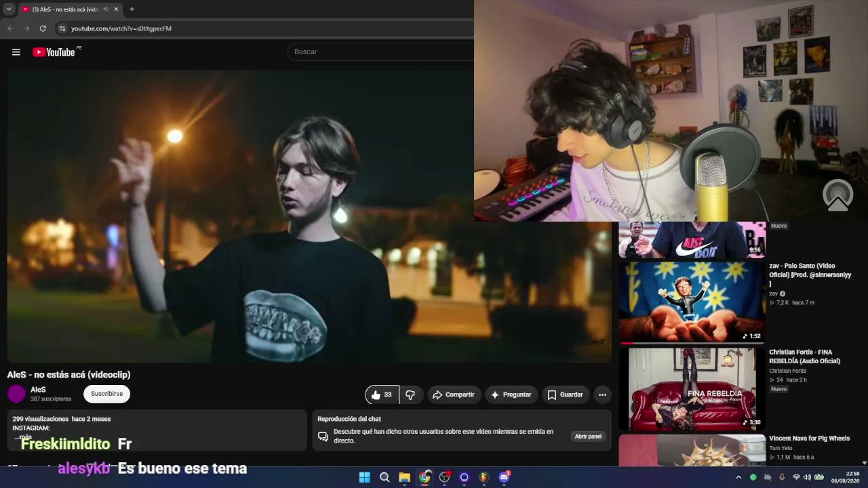Viewport: 868px width, 488px height.
Task: Like the video with 33 likes
Action: point(382,394)
